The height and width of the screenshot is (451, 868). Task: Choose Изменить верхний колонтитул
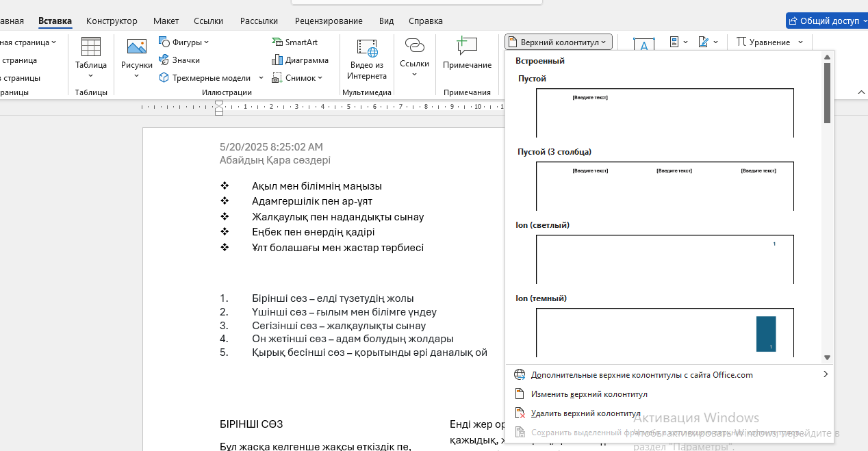(669, 394)
